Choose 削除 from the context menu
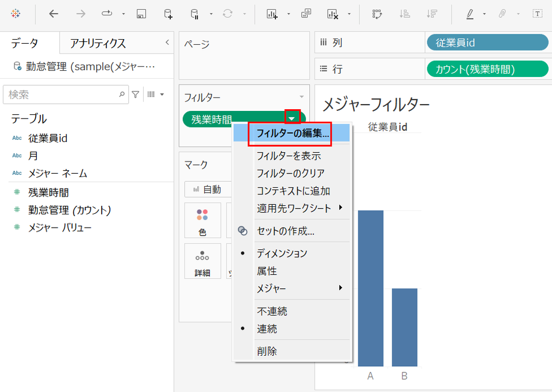This screenshot has height=392, width=552. (x=292, y=351)
